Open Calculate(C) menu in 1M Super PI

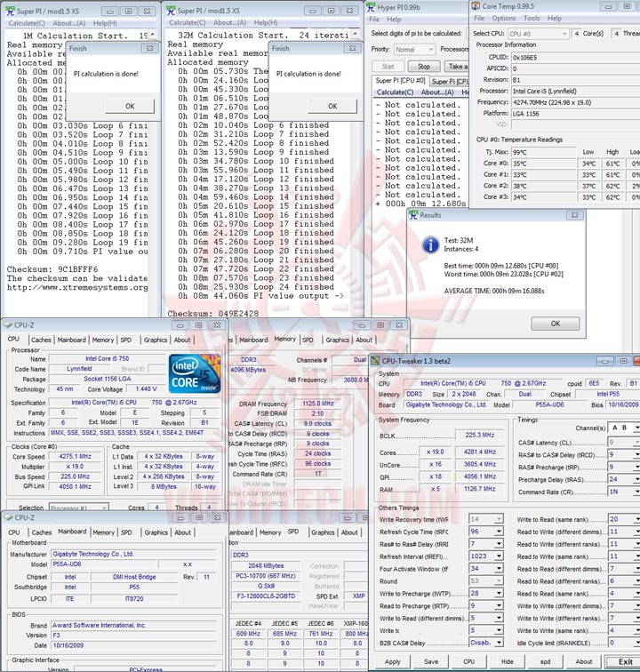pos(27,23)
